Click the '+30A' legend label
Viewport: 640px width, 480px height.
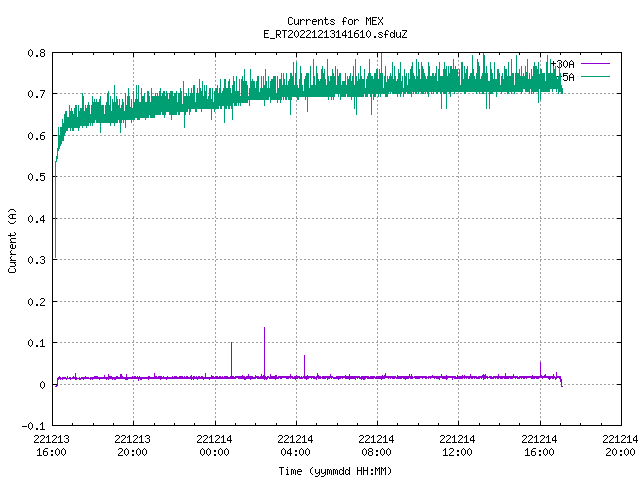562,64
